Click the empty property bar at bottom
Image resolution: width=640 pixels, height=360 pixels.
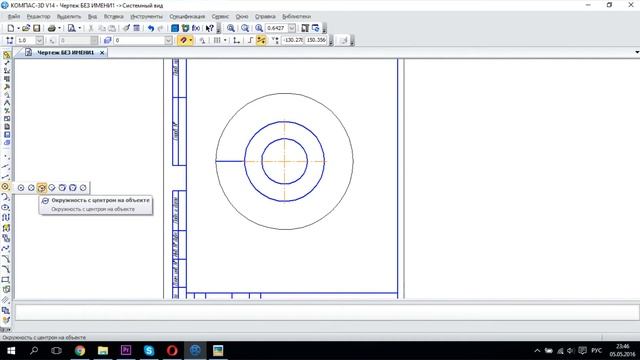(327, 312)
